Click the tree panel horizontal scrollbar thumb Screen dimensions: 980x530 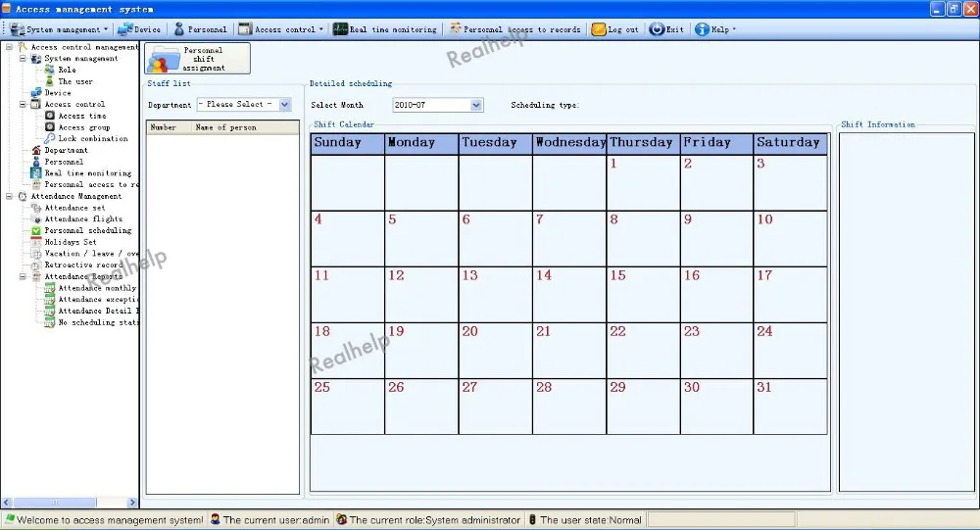click(54, 502)
